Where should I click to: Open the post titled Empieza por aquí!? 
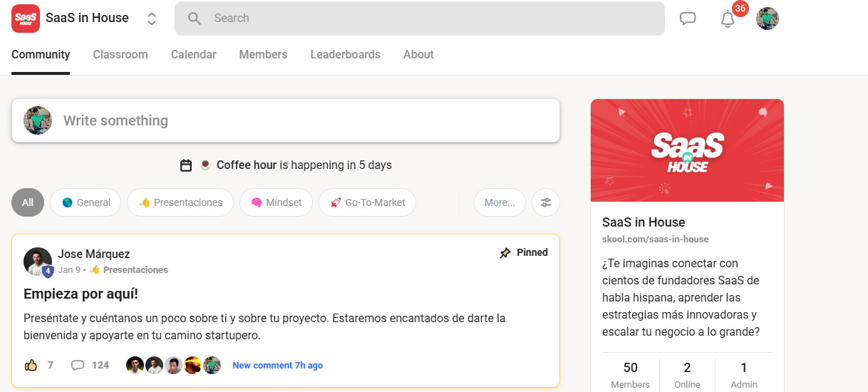[x=81, y=294]
